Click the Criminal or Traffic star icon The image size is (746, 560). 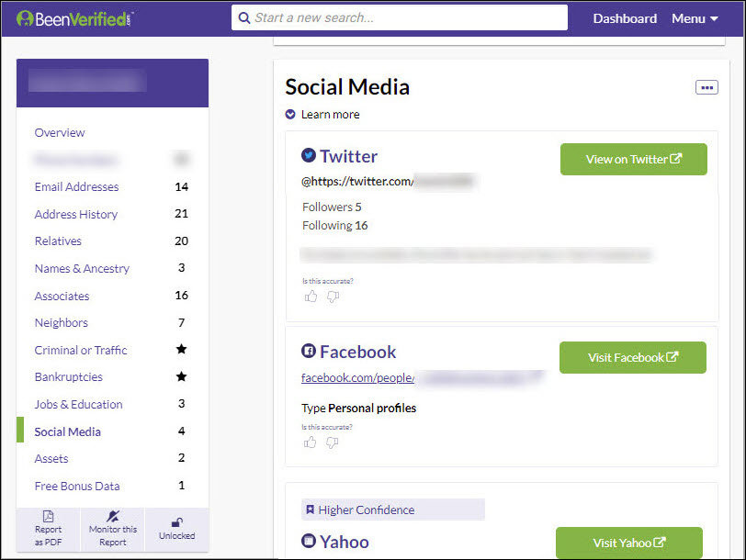pyautogui.click(x=181, y=350)
